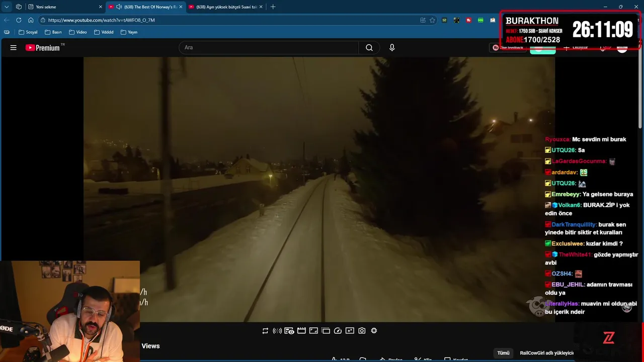Open the red 'fb' extension icon
Viewport: 644px width, 362px height.
468,20
